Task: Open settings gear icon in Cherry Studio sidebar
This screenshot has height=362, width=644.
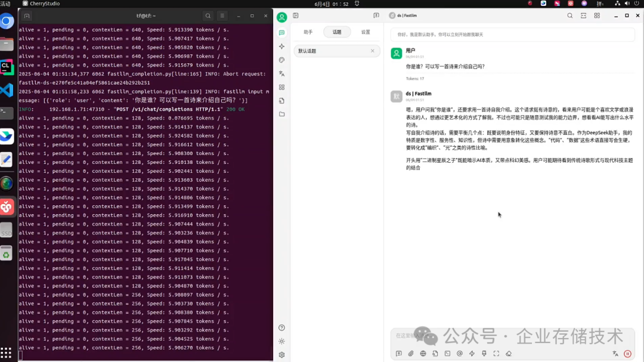Action: 281,355
